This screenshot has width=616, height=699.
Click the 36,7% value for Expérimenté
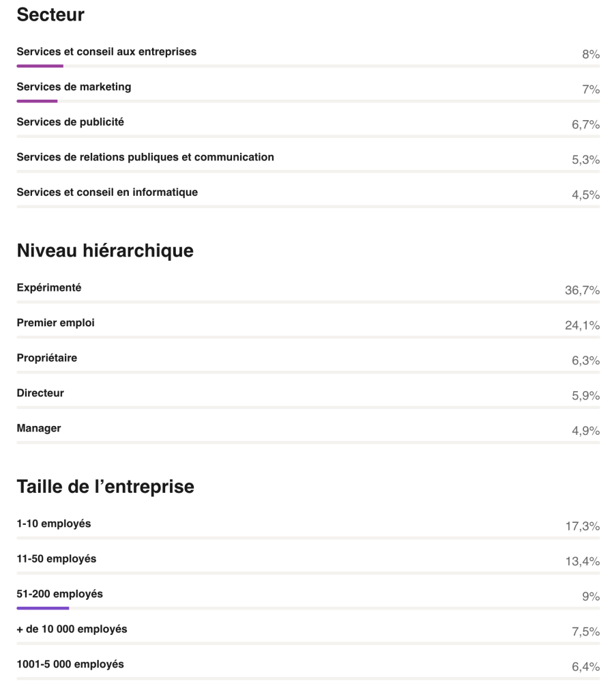coord(582,291)
